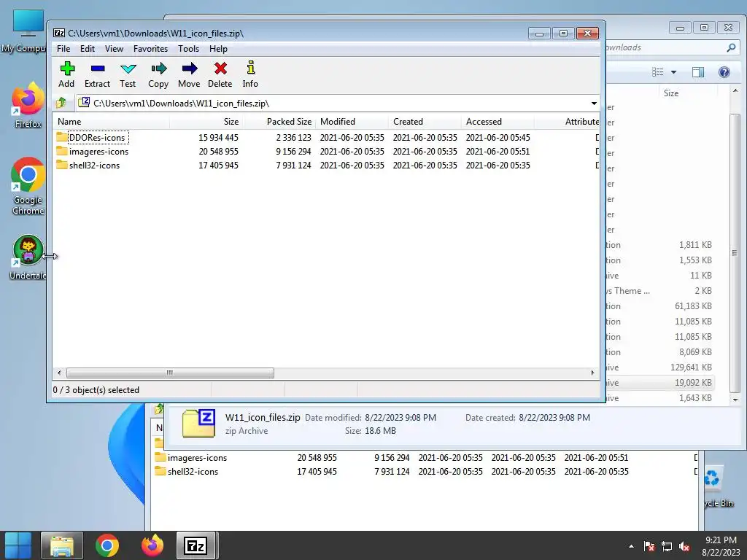Click the network tray icon
Image resolution: width=747 pixels, height=560 pixels.
pos(667,546)
